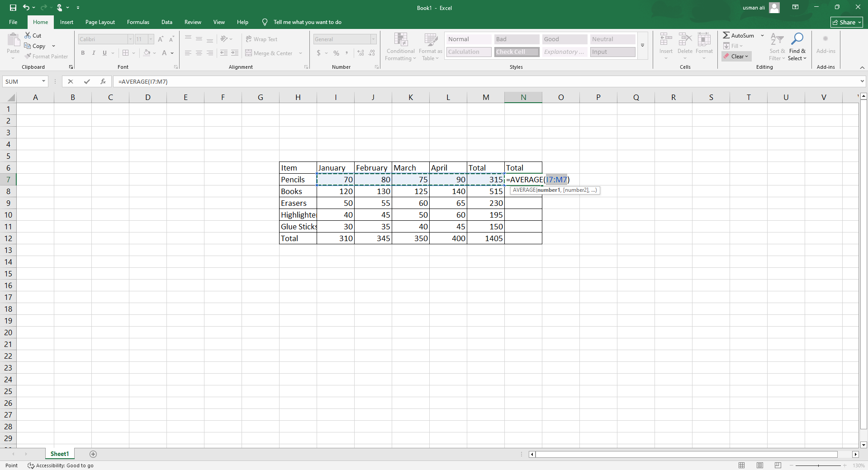
Task: Click Increase Font Size icon
Action: [161, 39]
